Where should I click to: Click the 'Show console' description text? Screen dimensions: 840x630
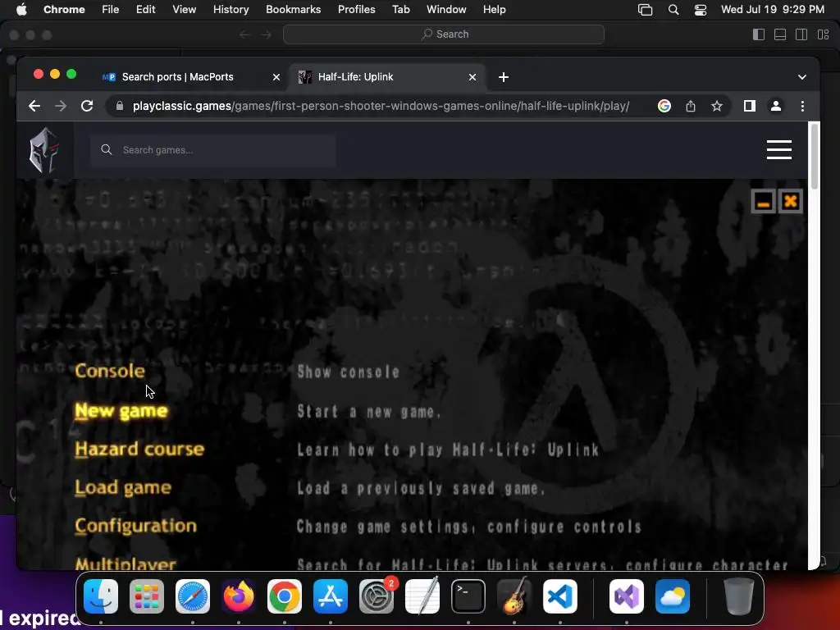[x=348, y=372]
